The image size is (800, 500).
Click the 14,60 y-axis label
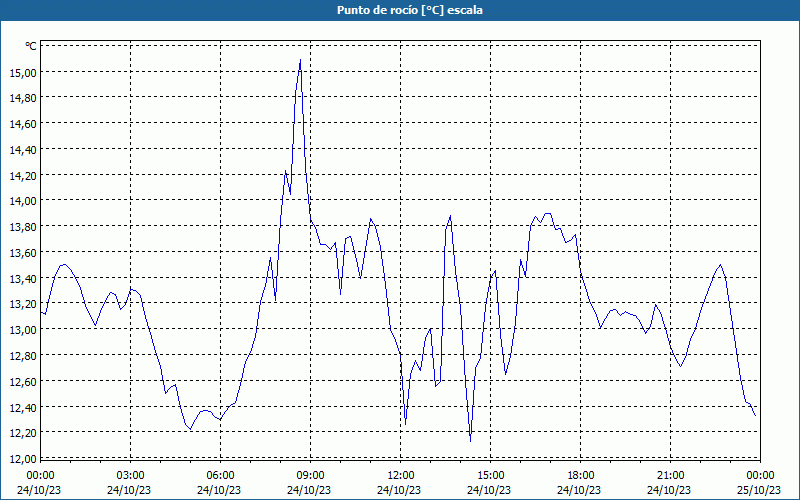tap(23, 124)
